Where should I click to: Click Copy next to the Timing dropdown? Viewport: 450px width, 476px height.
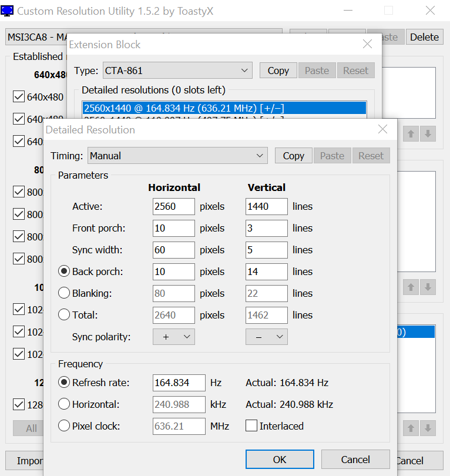coord(293,156)
